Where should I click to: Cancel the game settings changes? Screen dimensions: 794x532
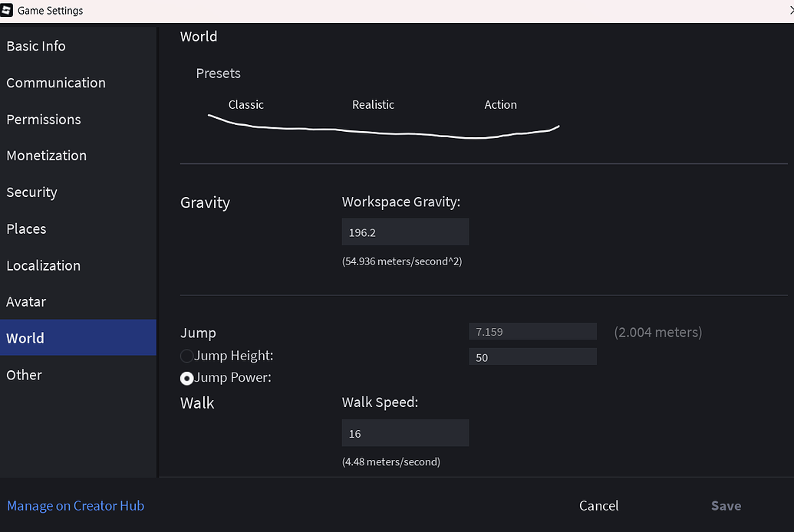tap(599, 506)
